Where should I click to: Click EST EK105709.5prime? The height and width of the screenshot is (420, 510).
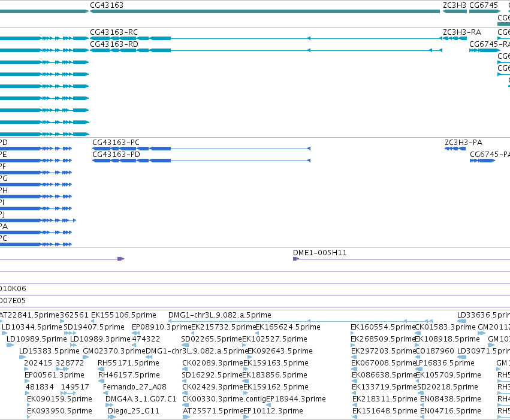(x=448, y=375)
